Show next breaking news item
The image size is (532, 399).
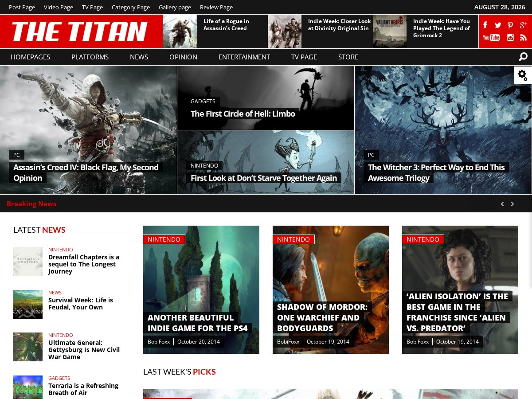pyautogui.click(x=512, y=204)
